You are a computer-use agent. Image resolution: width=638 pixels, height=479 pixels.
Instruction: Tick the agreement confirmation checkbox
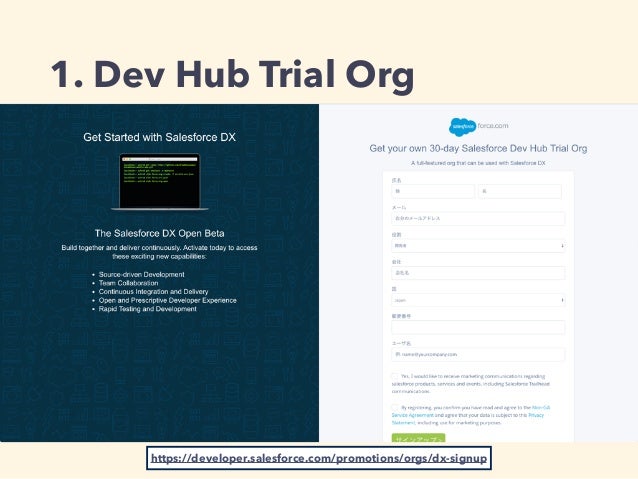(395, 407)
